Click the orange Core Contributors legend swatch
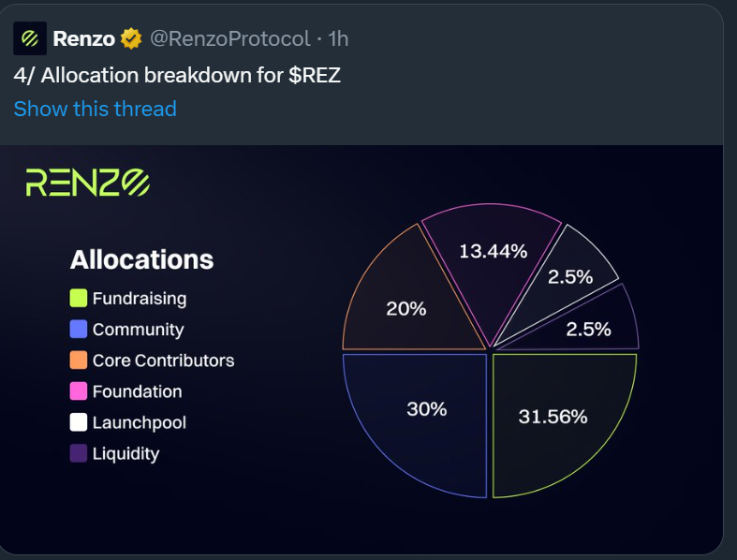Image resolution: width=737 pixels, height=560 pixels. 79,361
